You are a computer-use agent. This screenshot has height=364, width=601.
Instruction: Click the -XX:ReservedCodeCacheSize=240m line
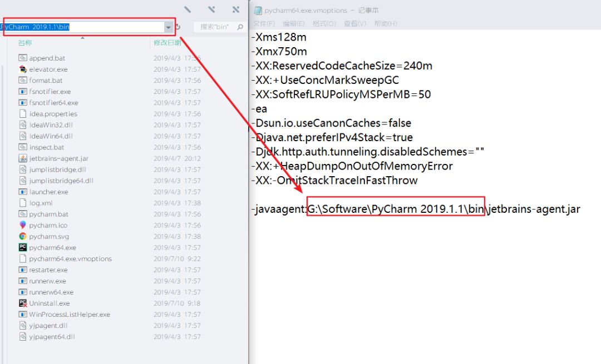(x=342, y=66)
